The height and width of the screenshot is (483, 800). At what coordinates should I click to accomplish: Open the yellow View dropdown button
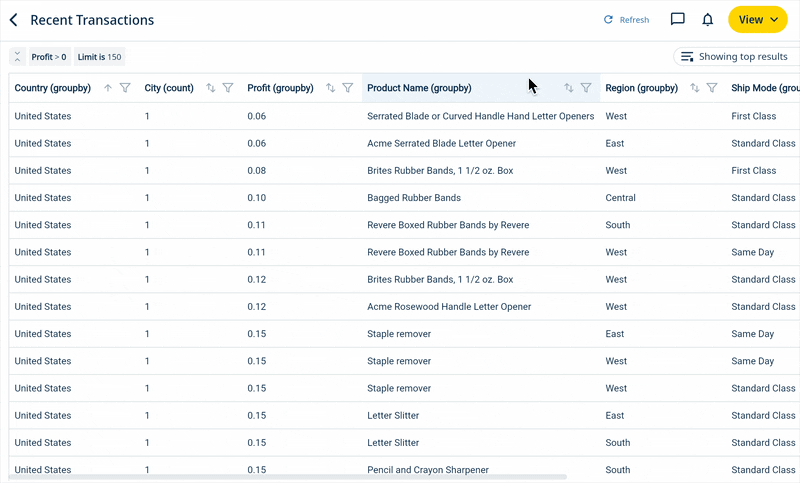pyautogui.click(x=758, y=19)
